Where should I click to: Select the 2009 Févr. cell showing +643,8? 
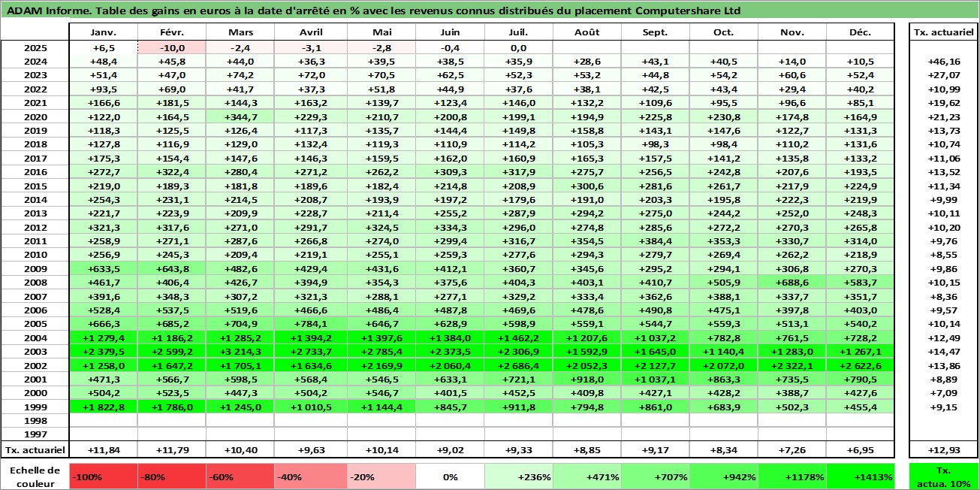(x=171, y=268)
